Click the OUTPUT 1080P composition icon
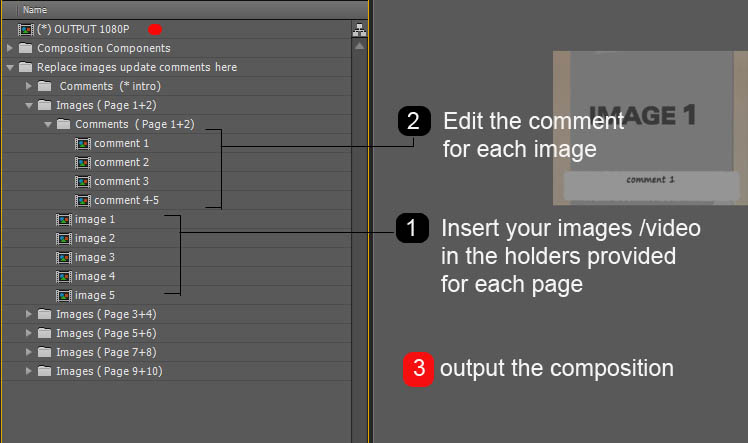748x443 pixels. [x=26, y=29]
